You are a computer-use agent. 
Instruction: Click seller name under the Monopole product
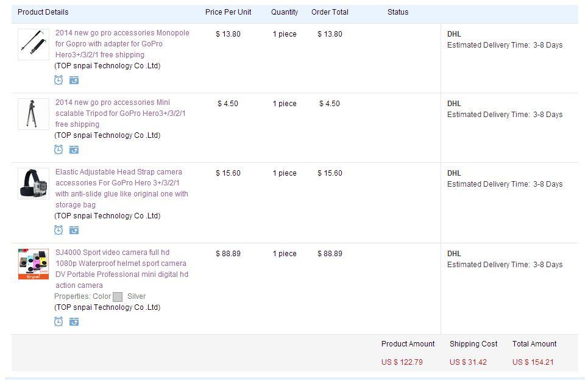107,66
